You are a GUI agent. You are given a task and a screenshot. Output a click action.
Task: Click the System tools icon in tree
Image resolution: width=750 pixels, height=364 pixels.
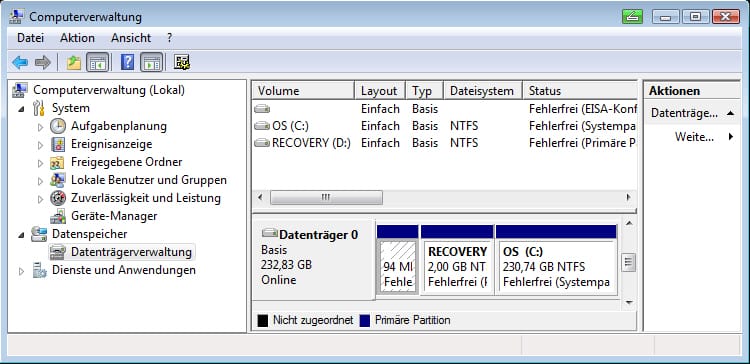click(x=39, y=108)
